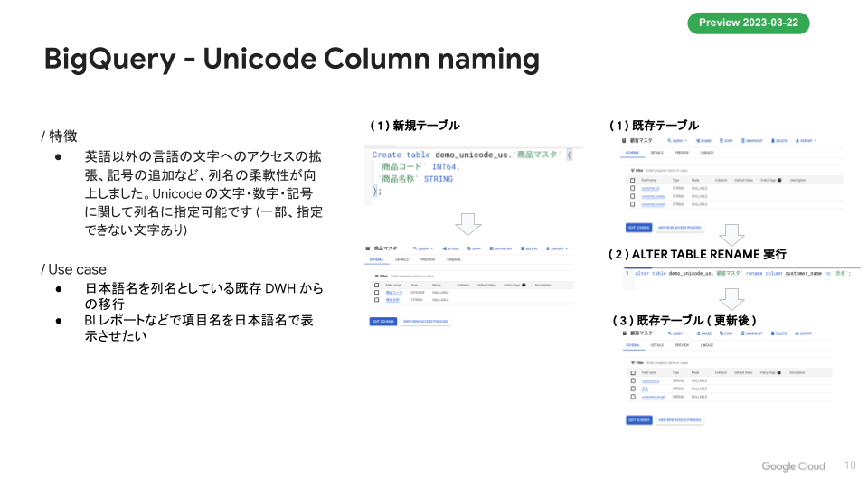Tick header select-all checkbox in 更新後 schema
868x488 pixels.
633,373
